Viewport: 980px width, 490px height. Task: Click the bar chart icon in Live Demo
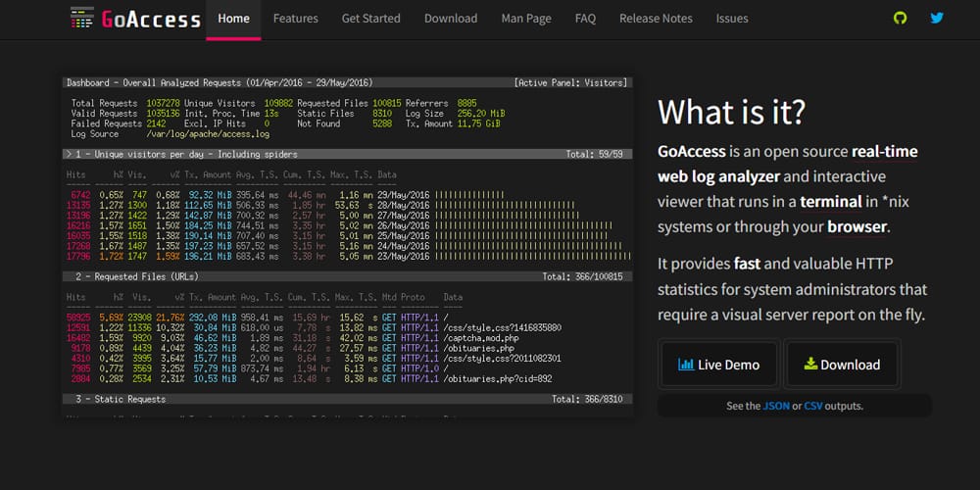tap(686, 365)
